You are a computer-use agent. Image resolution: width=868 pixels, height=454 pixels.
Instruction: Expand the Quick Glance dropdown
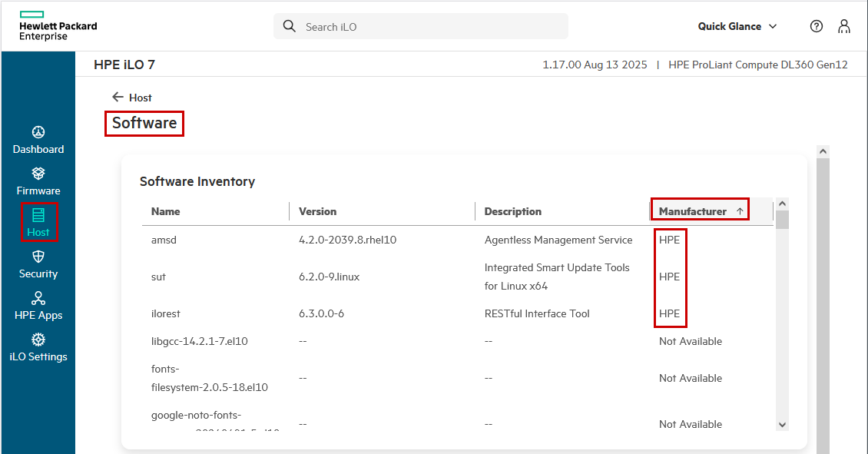tap(737, 26)
